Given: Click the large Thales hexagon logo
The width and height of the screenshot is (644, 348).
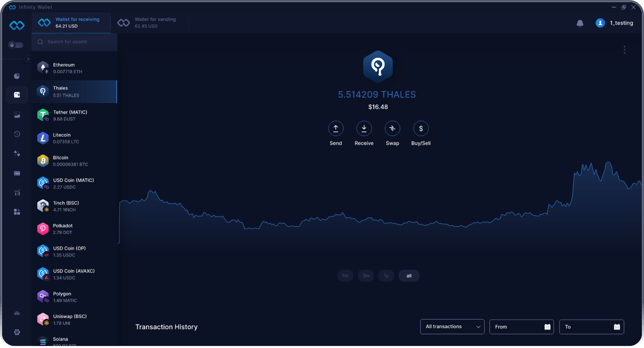Looking at the screenshot, I should pos(378,67).
